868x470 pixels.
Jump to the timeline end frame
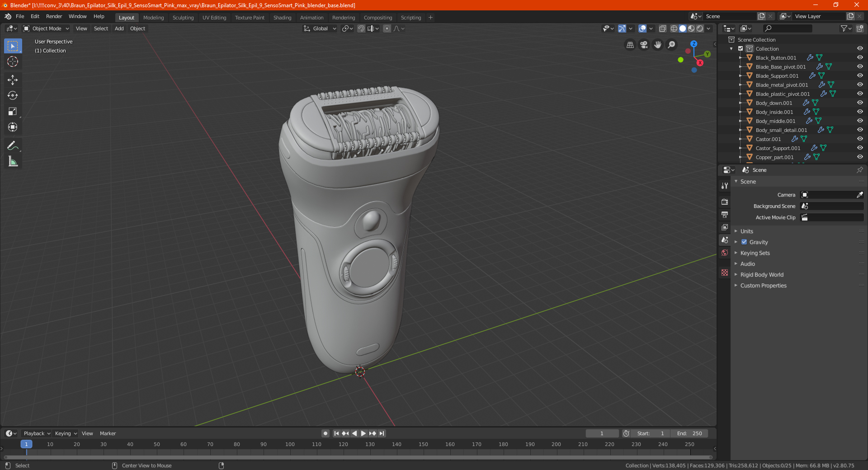382,433
